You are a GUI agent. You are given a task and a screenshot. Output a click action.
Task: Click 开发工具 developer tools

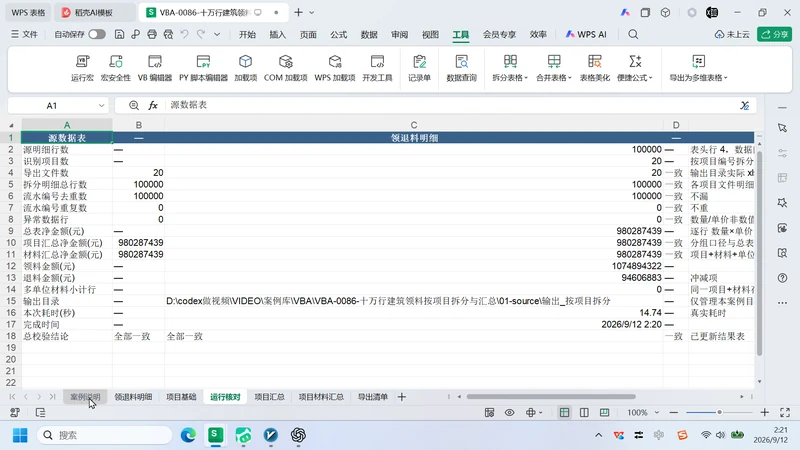point(377,68)
